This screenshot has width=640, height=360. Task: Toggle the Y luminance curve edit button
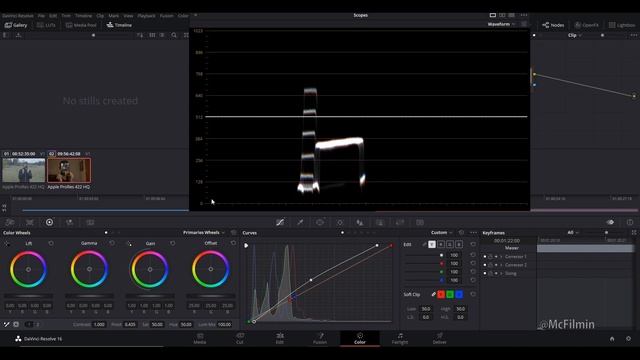tap(432, 244)
